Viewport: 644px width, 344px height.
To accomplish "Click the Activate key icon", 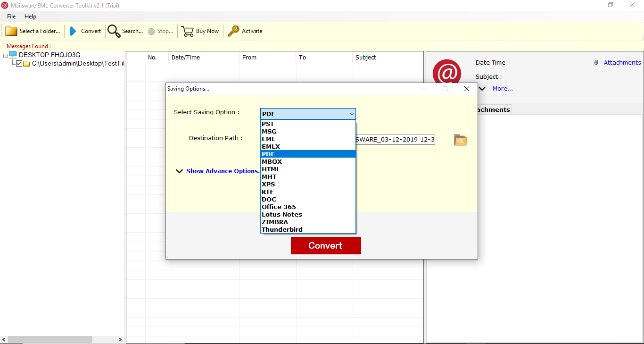I will (x=233, y=31).
